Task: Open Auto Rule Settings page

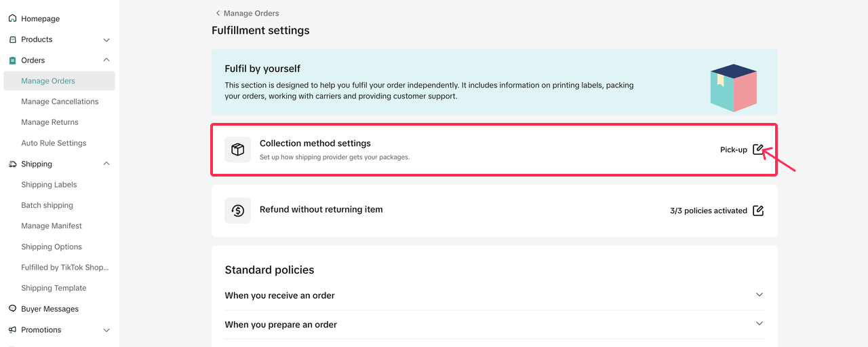Action: (x=54, y=143)
